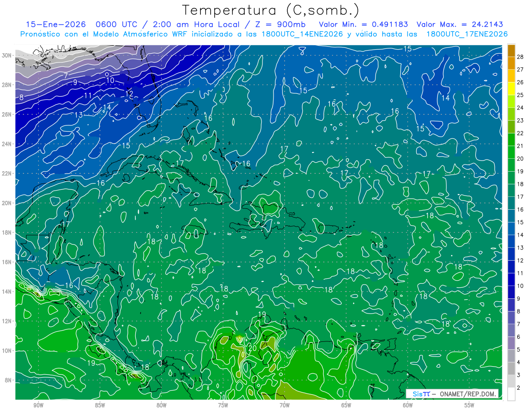Click the valid-until time "1800UTC_17ENE2026"
Screen dimensions: 532x411
(467, 34)
